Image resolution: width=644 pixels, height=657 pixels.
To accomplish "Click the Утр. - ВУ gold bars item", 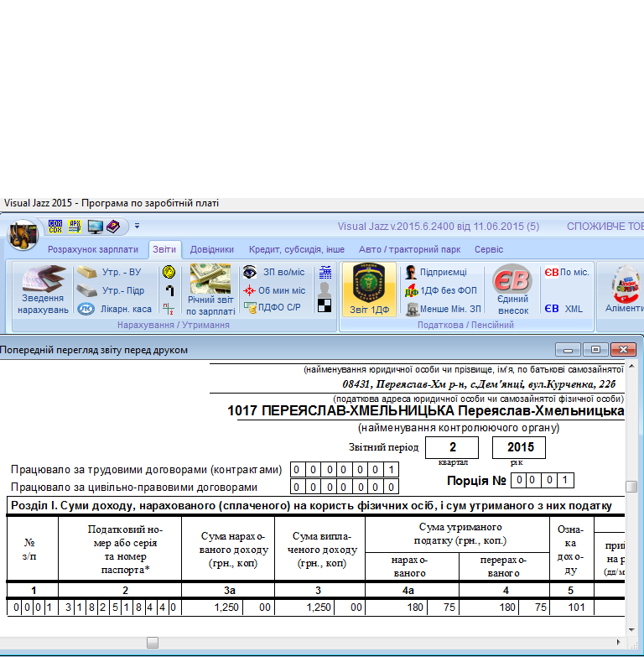I will tap(86, 273).
